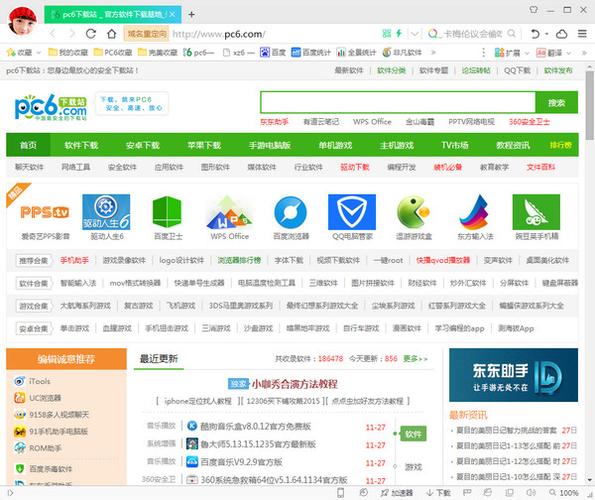Click the pc6.com site logo

[x=50, y=107]
